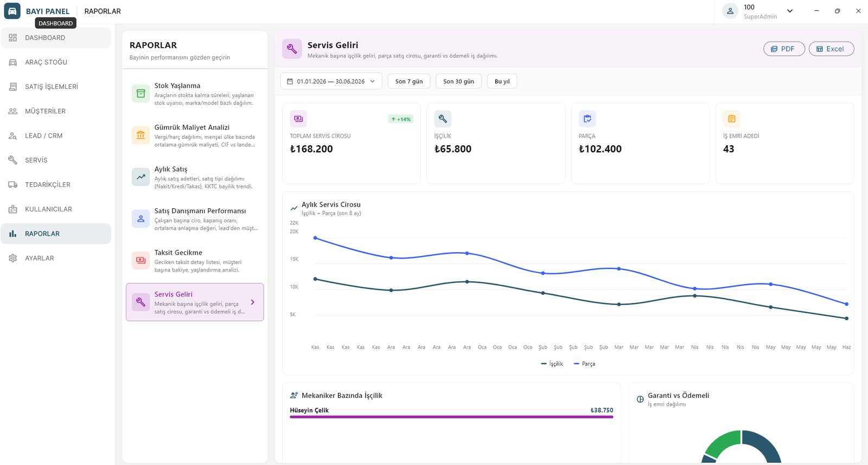Open the Satış Danışmanı Performansı person icon
The image size is (868, 465).
[141, 219]
